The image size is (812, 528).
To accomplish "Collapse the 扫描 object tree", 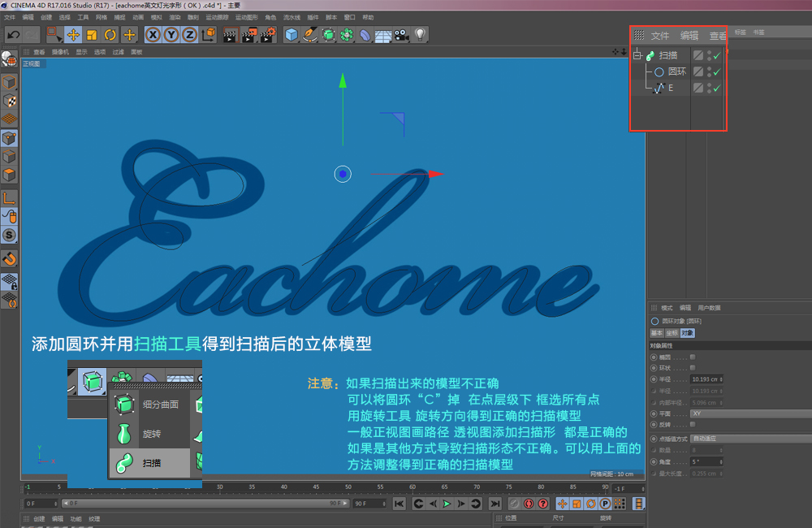I will point(637,55).
